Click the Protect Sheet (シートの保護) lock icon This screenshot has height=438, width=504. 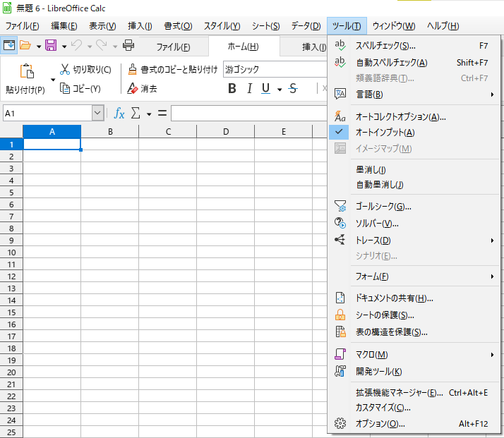pos(340,315)
